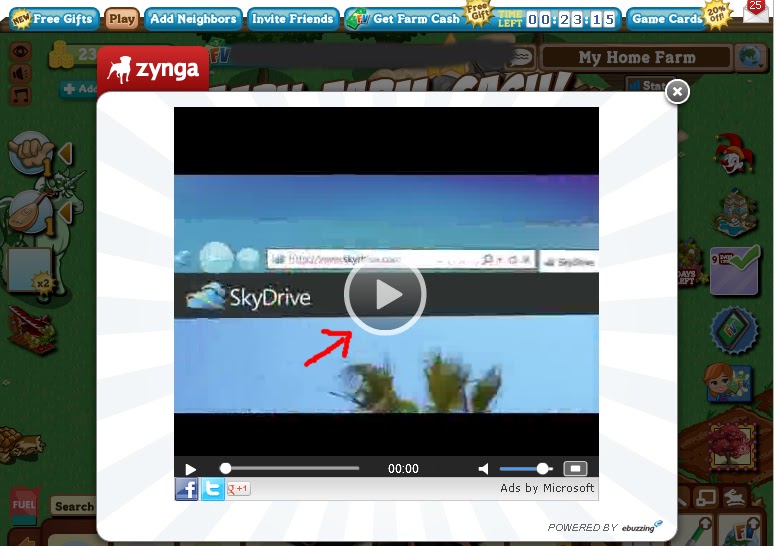Image resolution: width=778 pixels, height=546 pixels.
Task: Select the Play tab
Action: coord(122,19)
